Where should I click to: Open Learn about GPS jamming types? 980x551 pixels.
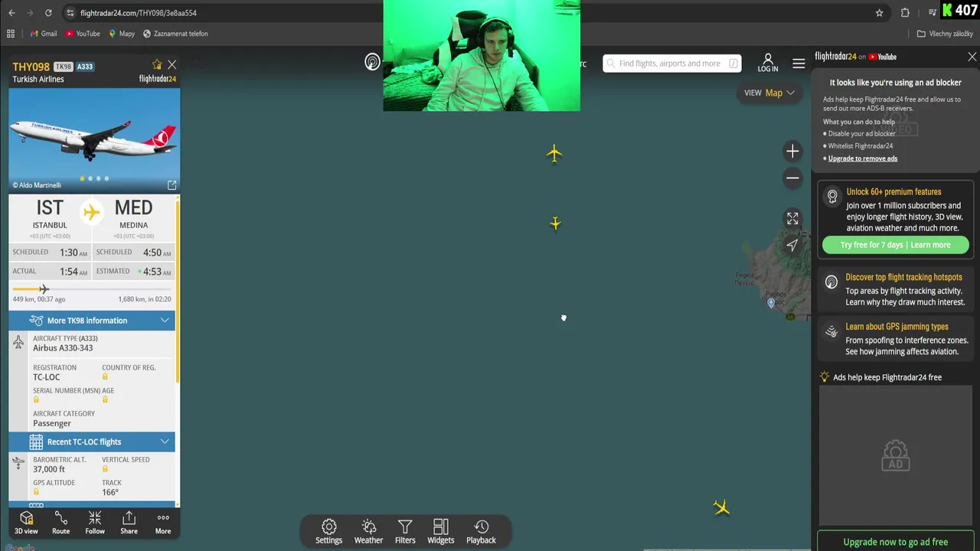(895, 339)
